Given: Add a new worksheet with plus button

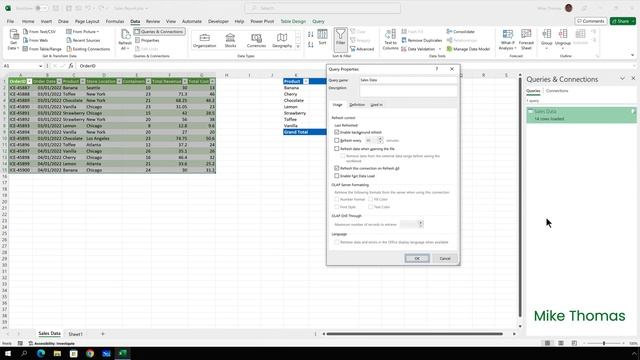Looking at the screenshot, I should pyautogui.click(x=102, y=334).
